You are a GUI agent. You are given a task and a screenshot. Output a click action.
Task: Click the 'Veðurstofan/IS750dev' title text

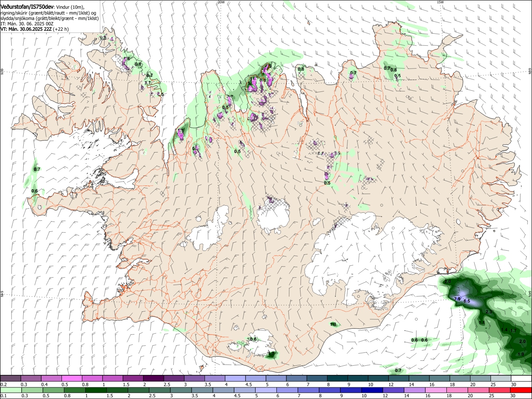pyautogui.click(x=27, y=7)
